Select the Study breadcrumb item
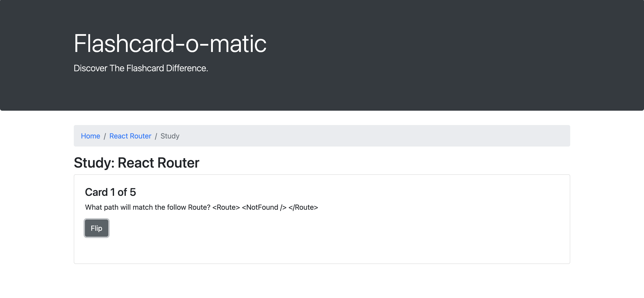 coord(170,136)
